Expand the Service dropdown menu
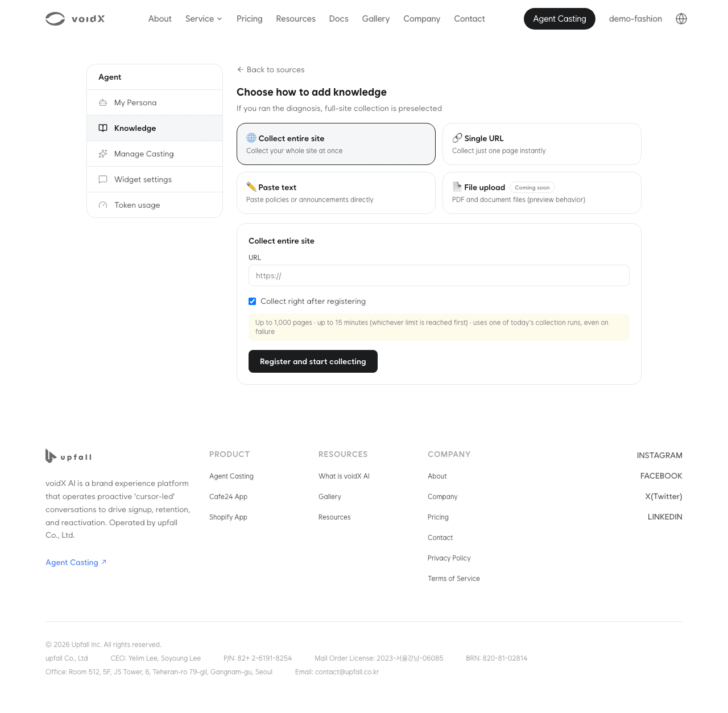Image resolution: width=728 pixels, height=713 pixels. click(204, 19)
